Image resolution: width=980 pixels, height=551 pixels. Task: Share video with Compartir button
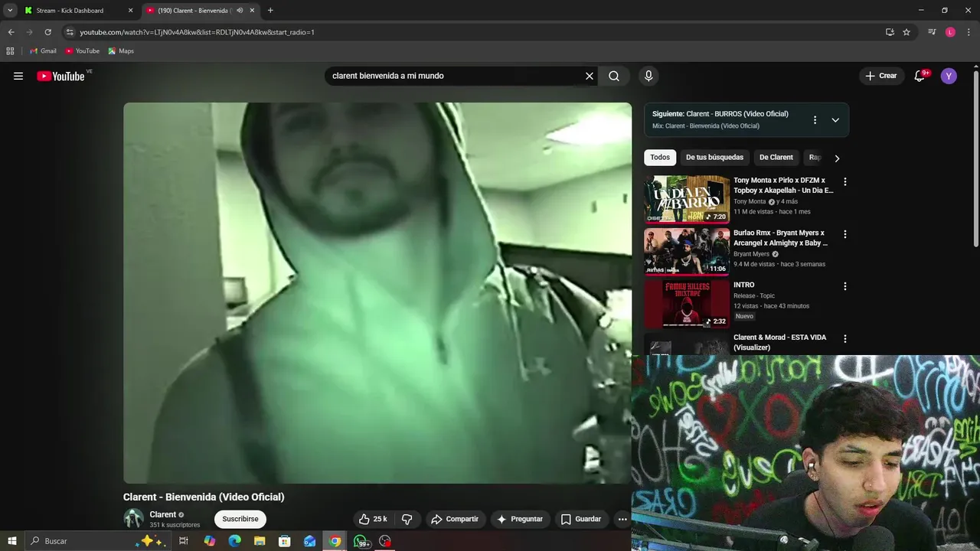pyautogui.click(x=455, y=519)
